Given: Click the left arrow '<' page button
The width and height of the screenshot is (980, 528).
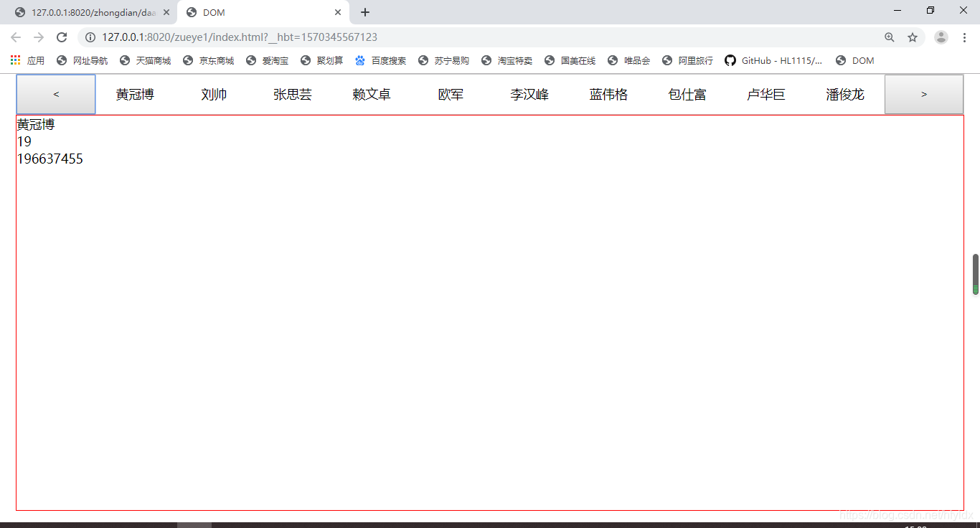Looking at the screenshot, I should click(56, 94).
